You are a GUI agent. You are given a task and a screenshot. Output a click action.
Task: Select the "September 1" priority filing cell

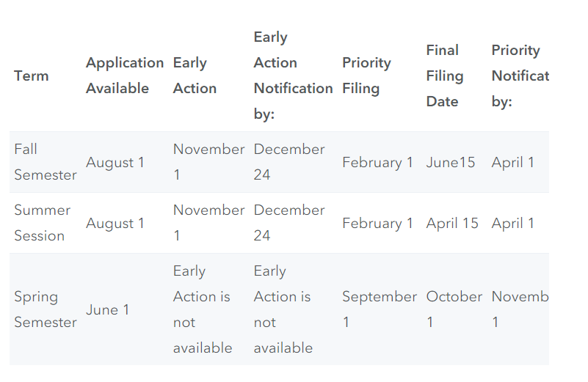(379, 309)
